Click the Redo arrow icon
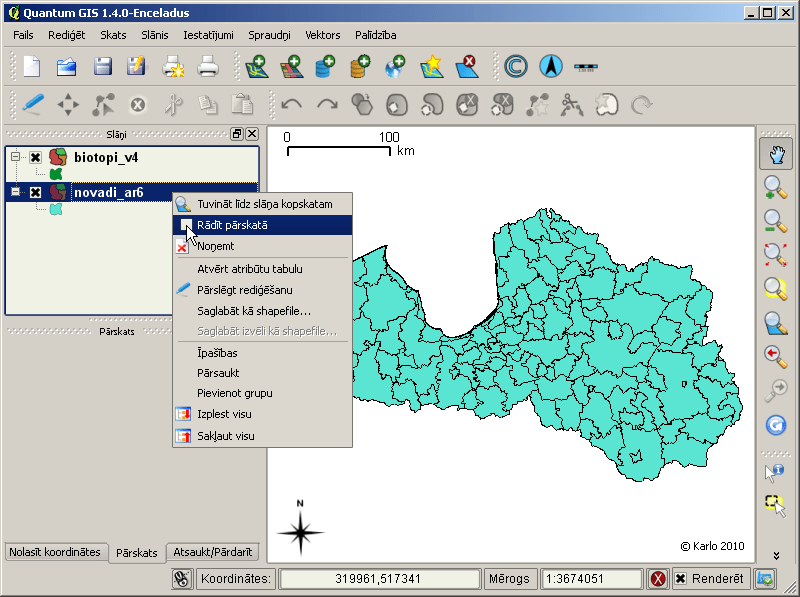Image resolution: width=800 pixels, height=597 pixels. (327, 105)
